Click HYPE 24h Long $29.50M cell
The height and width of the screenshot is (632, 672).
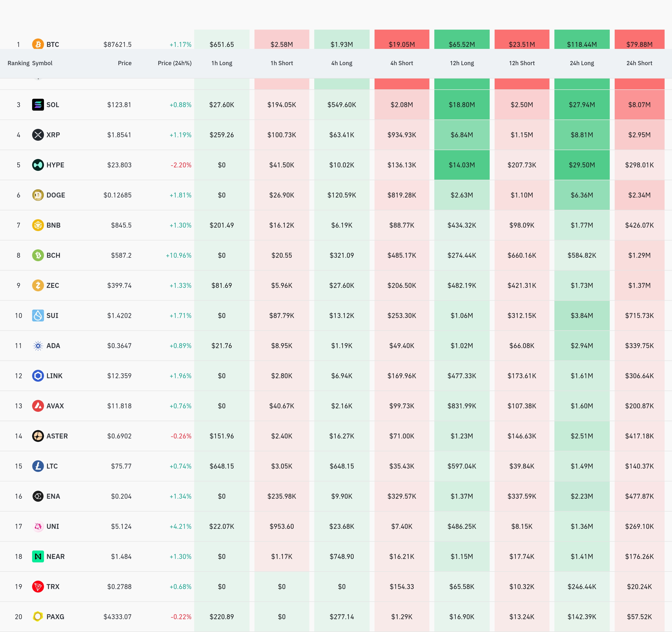[582, 165]
